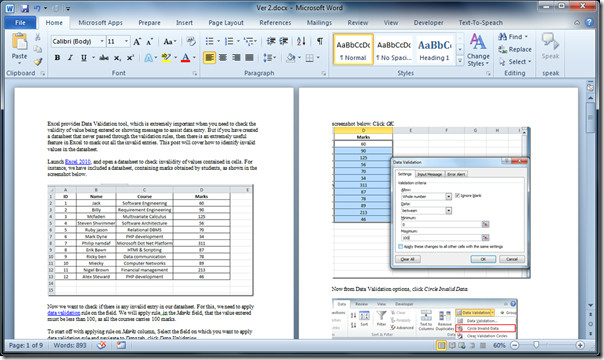604x360 pixels.
Task: Click the Increase Indent icon
Action: point(284,41)
